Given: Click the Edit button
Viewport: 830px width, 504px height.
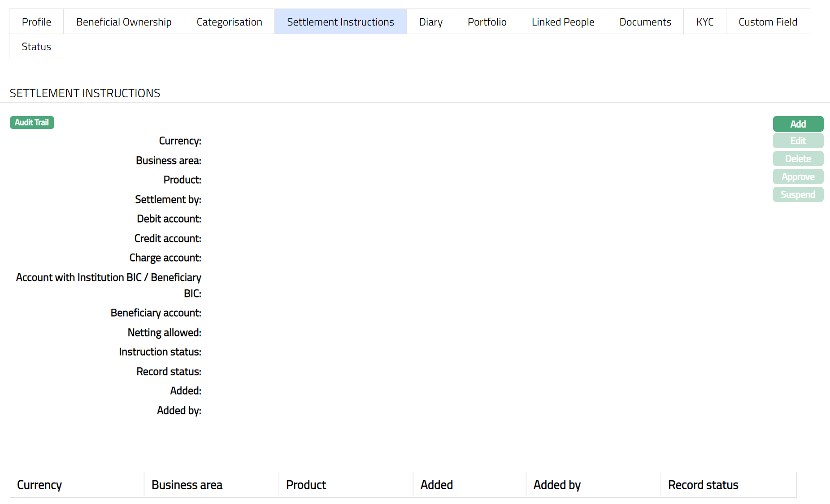Looking at the screenshot, I should point(798,141).
